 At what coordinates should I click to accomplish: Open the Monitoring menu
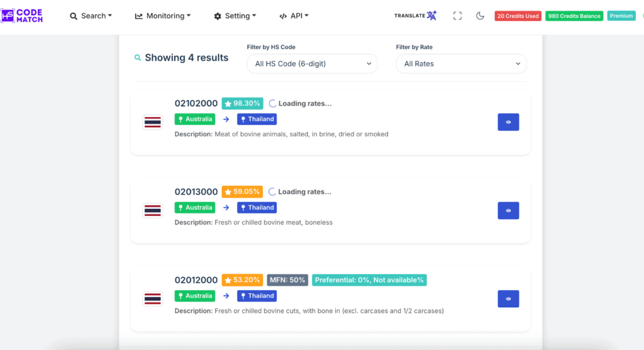click(x=162, y=16)
